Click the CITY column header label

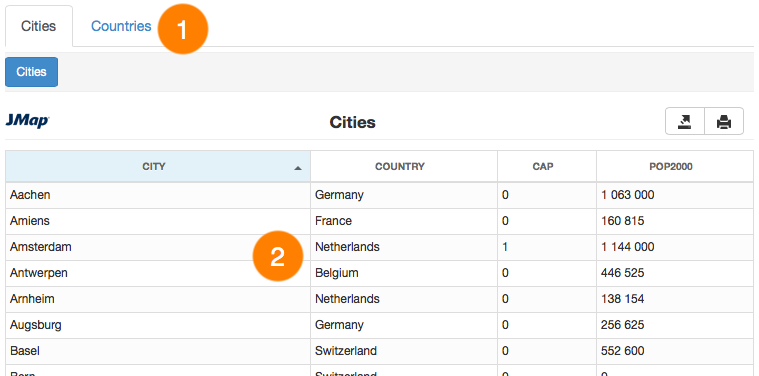[154, 166]
